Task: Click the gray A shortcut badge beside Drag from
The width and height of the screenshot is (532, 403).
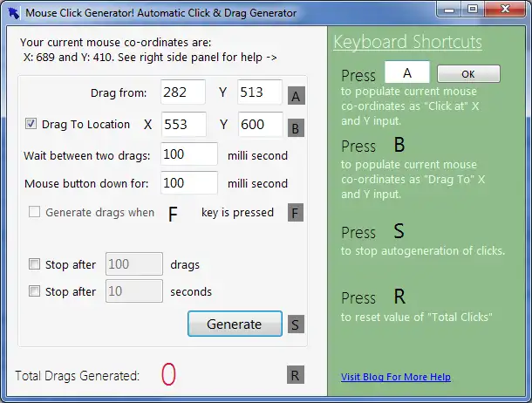Action: (x=296, y=96)
